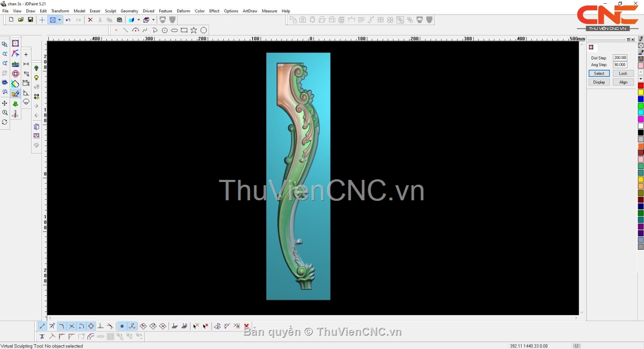Select the star shape drawing tool
Screen dimensions: 644x349
point(194,31)
